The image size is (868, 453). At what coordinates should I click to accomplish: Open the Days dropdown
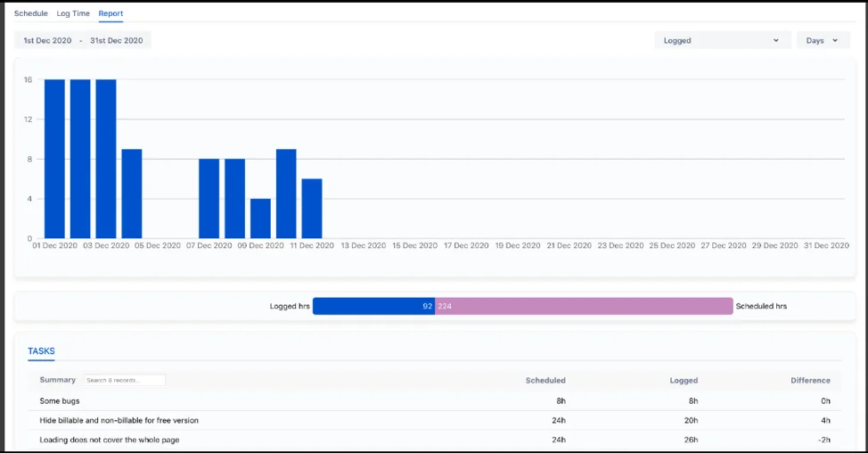[x=823, y=40]
